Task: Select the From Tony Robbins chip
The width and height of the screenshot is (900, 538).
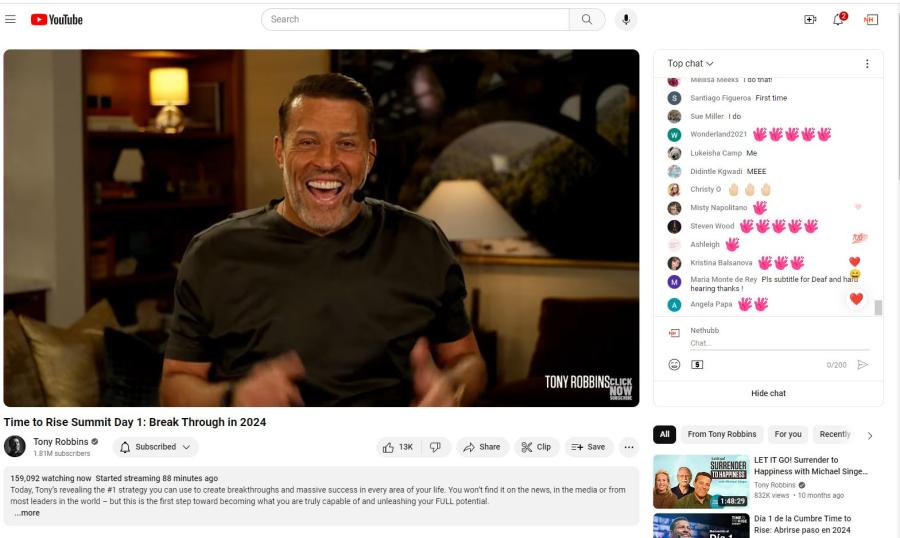Action: coord(722,435)
